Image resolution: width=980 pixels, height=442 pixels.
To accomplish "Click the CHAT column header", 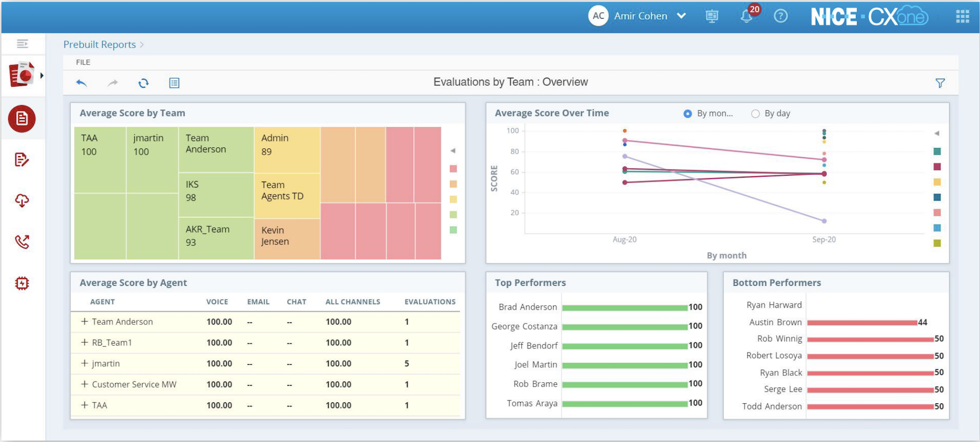I will (296, 302).
